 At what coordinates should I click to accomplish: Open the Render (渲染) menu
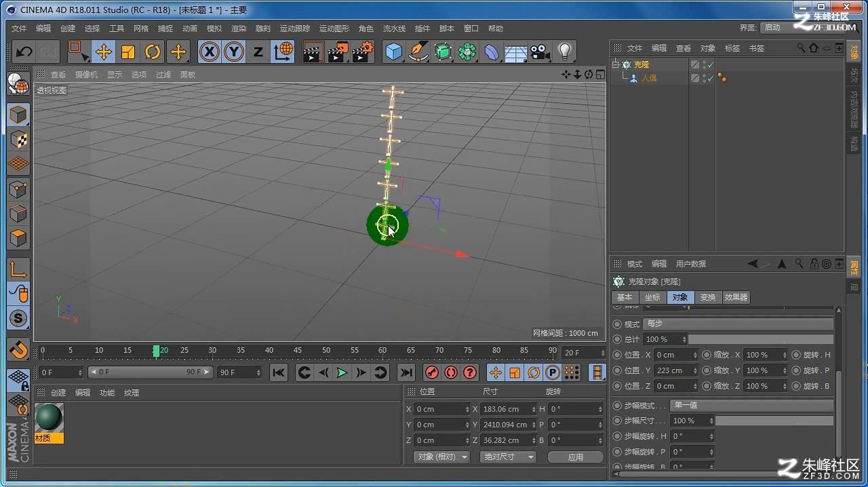(239, 28)
